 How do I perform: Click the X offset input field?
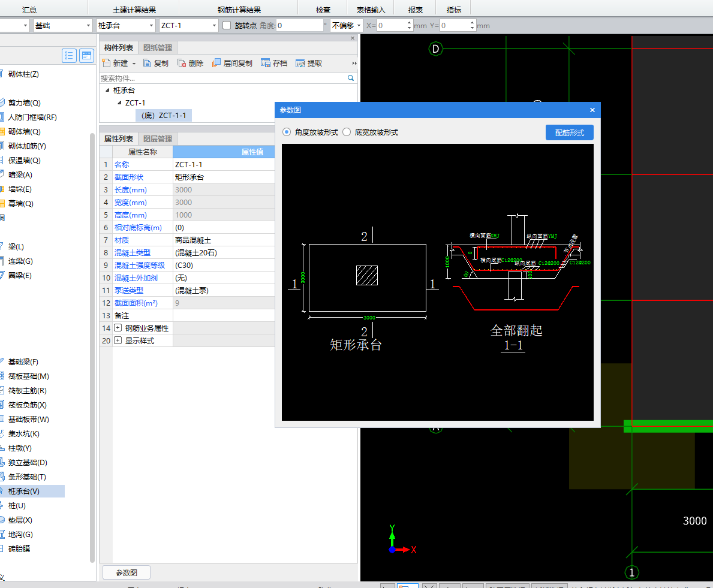pyautogui.click(x=392, y=25)
